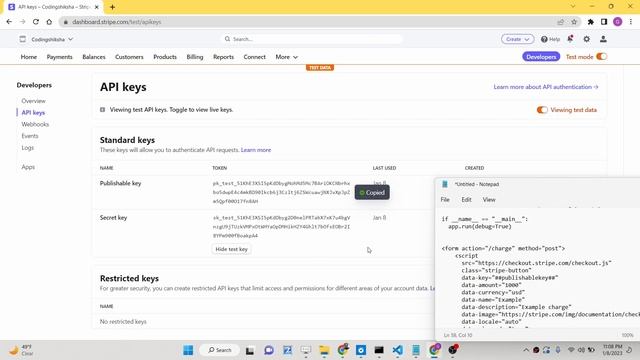Open File Explorer from taskbar

tap(324, 350)
